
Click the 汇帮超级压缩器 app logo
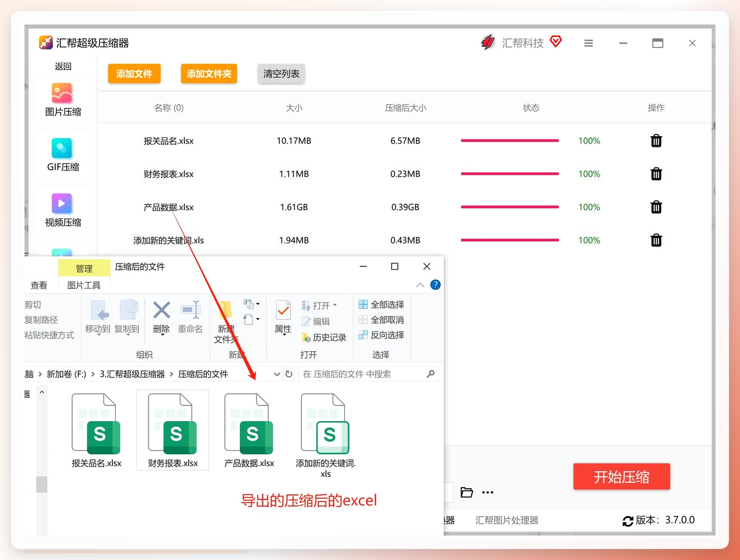pos(46,43)
